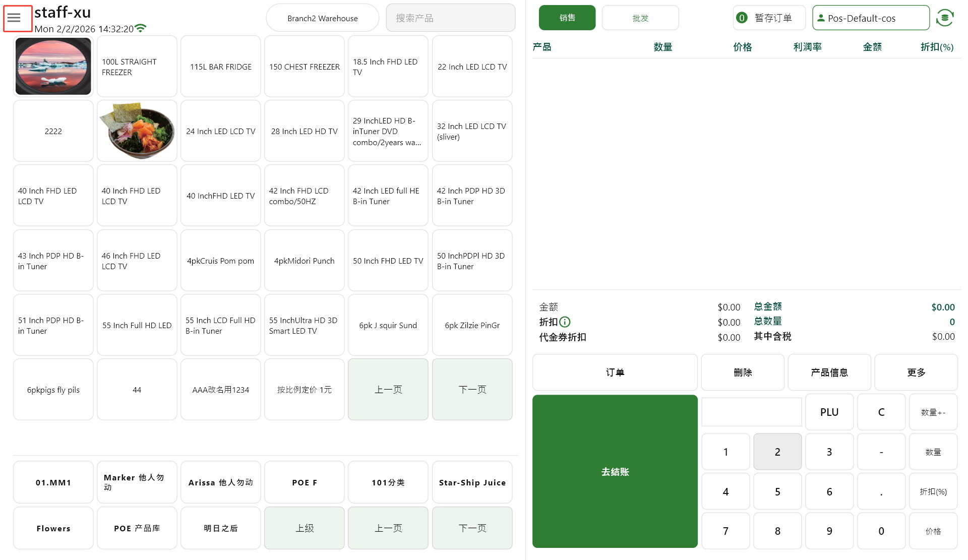968x560 pixels.
Task: Open the Pos-Default-cos customer selector
Action: pyautogui.click(x=871, y=18)
